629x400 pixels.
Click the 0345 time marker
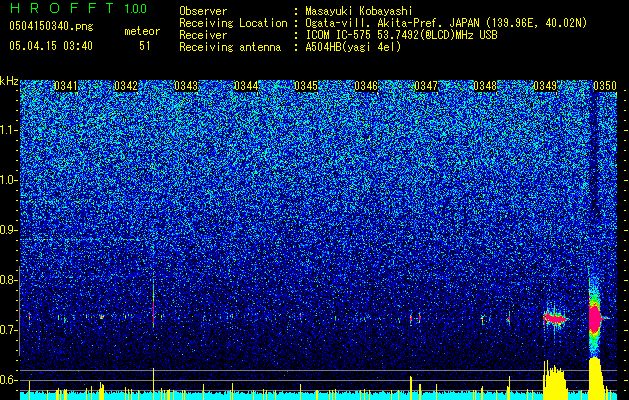(x=306, y=86)
